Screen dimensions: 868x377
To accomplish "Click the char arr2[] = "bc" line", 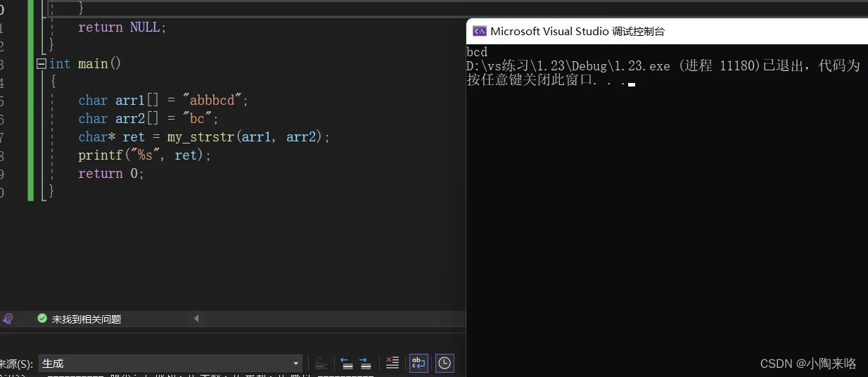I will click(x=148, y=119).
